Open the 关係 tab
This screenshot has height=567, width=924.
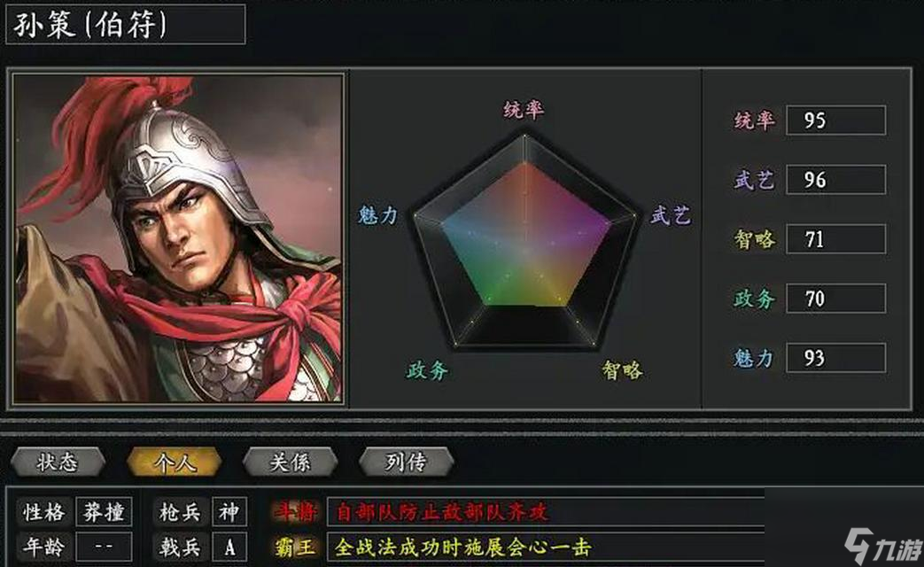click(290, 462)
